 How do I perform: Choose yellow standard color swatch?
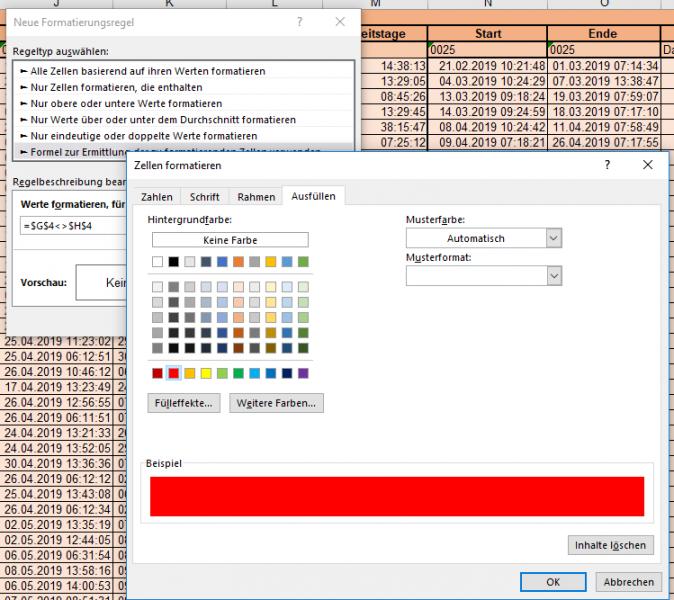pos(206,373)
